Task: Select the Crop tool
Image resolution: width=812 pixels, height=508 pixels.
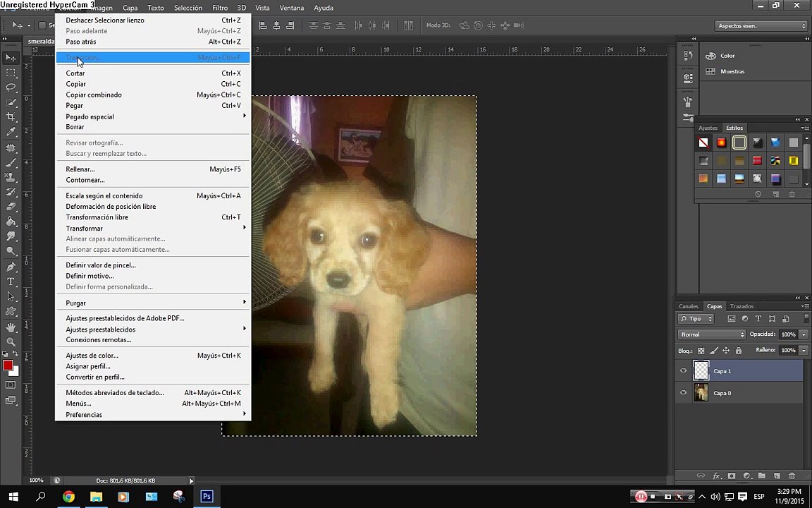Action: coord(11,116)
